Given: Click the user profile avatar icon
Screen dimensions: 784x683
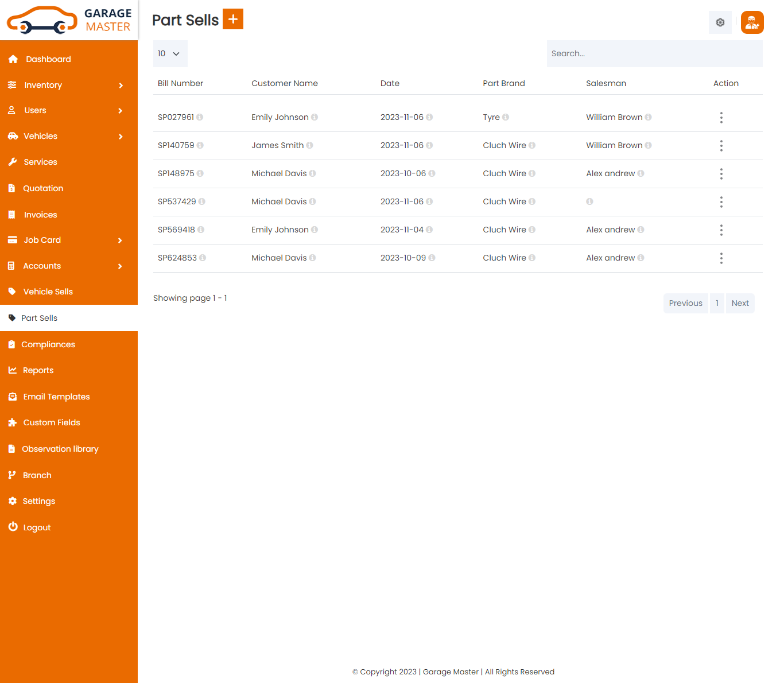Looking at the screenshot, I should 752,22.
